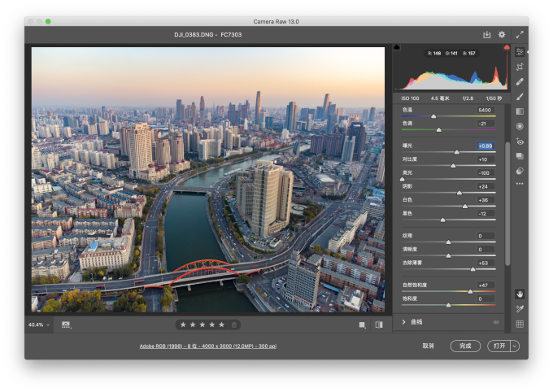This screenshot has width=553, height=392.
Task: Click the 纹理 texture slider handle
Action: pos(449,242)
